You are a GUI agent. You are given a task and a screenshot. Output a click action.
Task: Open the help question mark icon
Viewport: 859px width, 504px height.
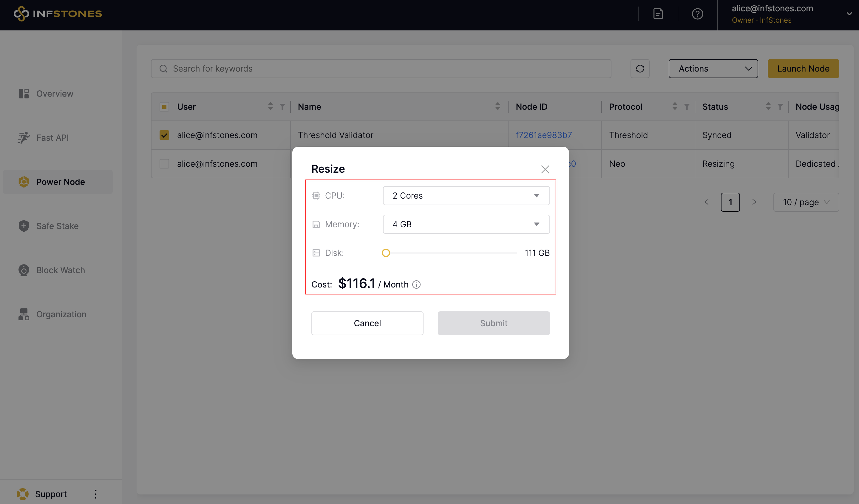point(697,14)
